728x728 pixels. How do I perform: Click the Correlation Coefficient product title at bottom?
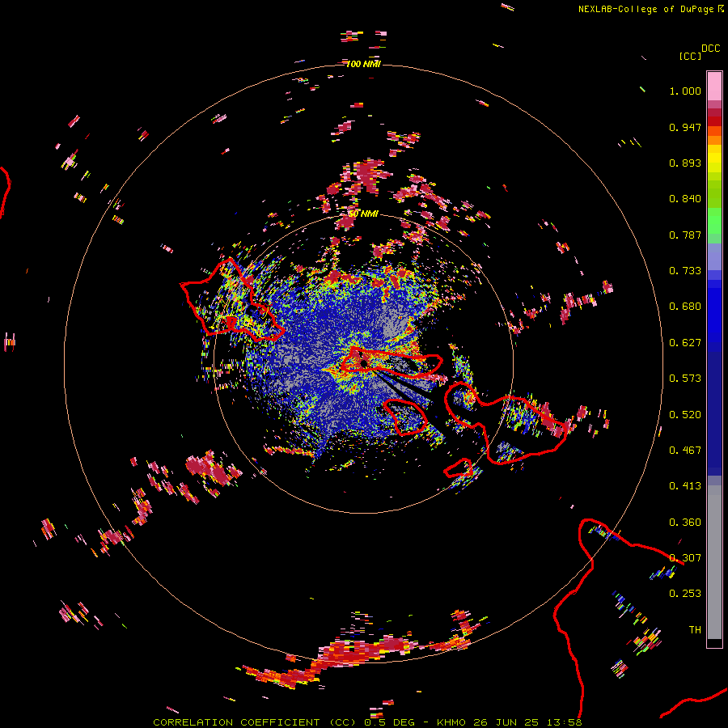(x=255, y=722)
